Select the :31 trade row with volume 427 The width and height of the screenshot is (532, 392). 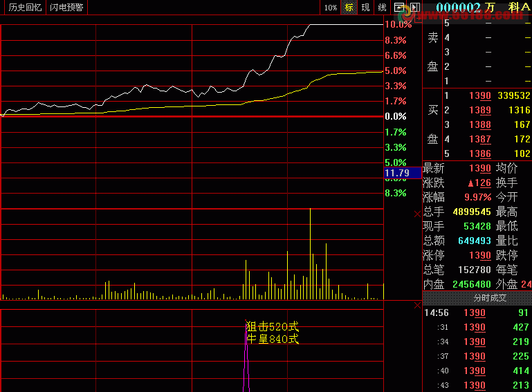click(x=477, y=327)
